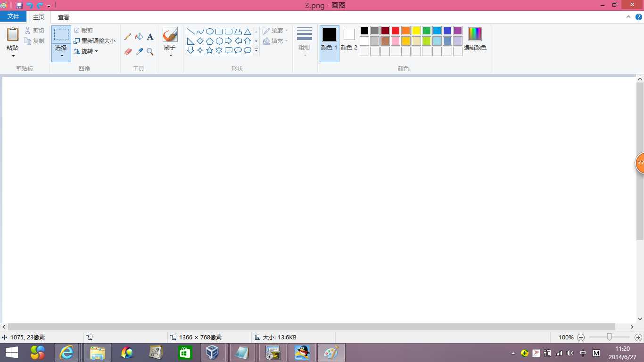Choose the Hexagon shape
The width and height of the screenshot is (644, 362).
(x=219, y=41)
